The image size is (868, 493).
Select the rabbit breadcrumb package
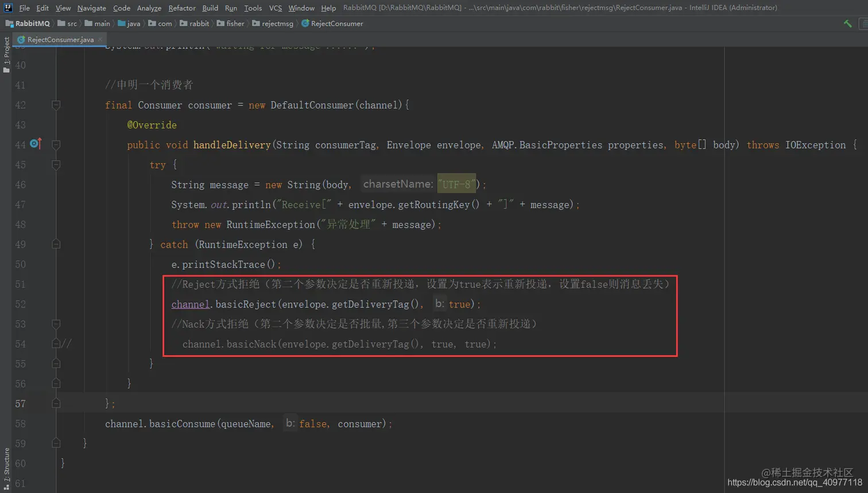(195, 24)
